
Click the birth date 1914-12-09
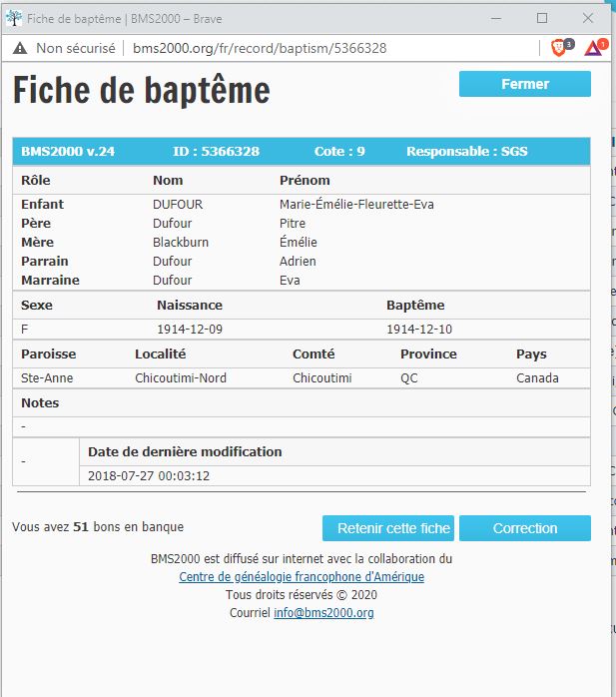click(x=190, y=329)
